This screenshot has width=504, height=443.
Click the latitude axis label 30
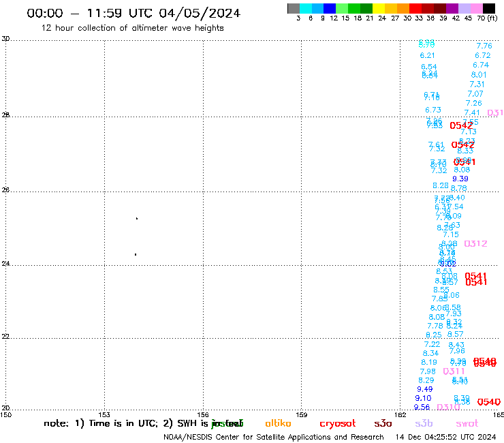coord(5,39)
